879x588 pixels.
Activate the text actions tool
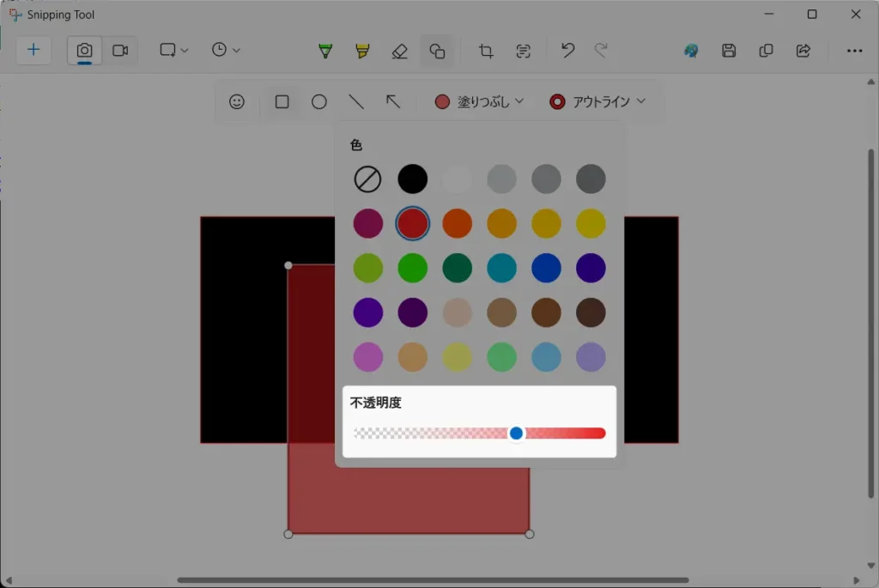point(523,51)
